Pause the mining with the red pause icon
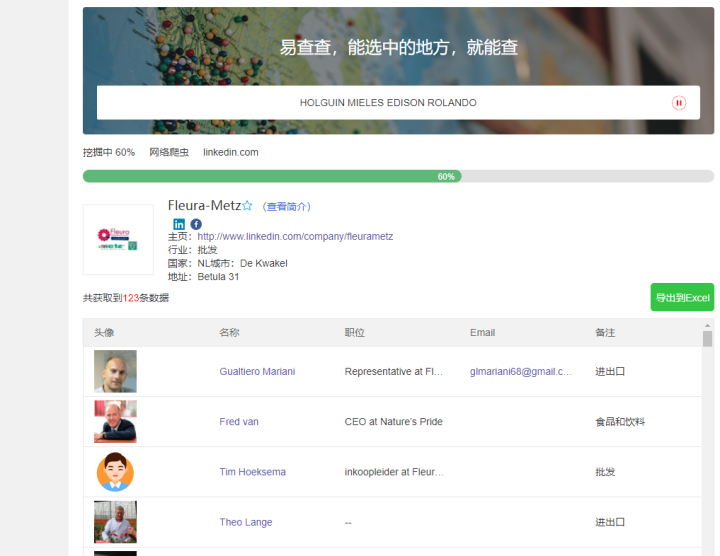 [x=679, y=103]
